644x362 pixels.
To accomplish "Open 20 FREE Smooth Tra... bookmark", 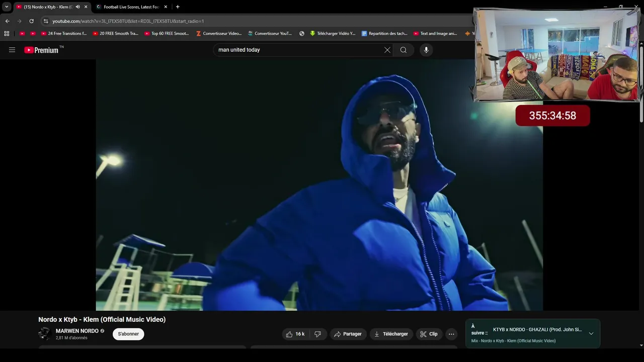I will click(x=116, y=34).
